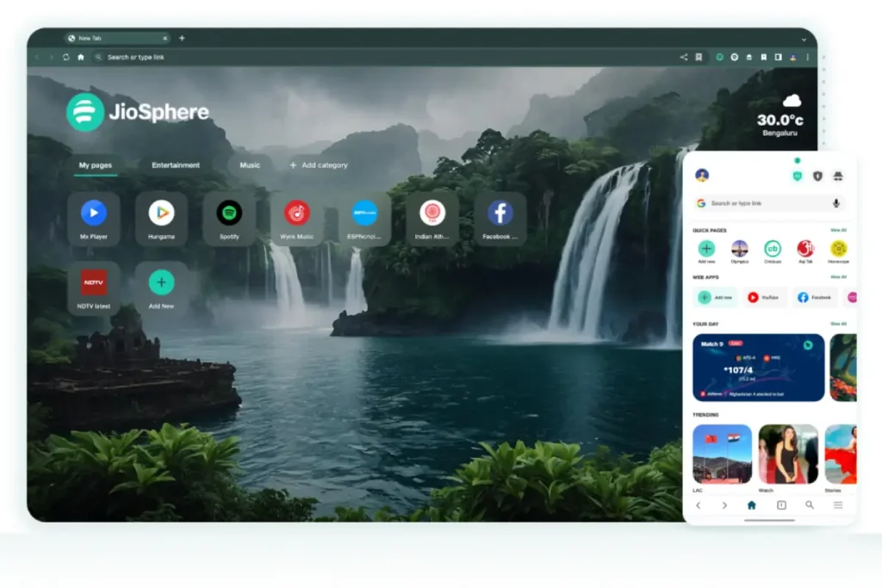Expand the tab list chevron in title bar
882x588 pixels.
pyautogui.click(x=804, y=39)
